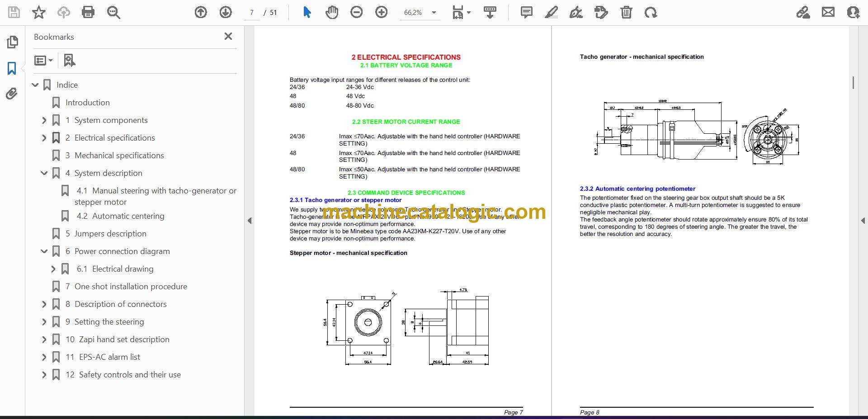Open page fit options tool
Image resolution: width=868 pixels, height=419 pixels.
point(461,12)
